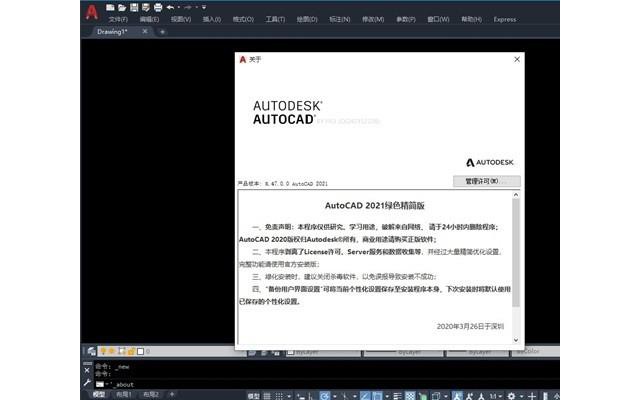The width and height of the screenshot is (640, 400).
Task: Click the heading 'AutoCAD 2021绿色精简版'
Action: point(374,206)
